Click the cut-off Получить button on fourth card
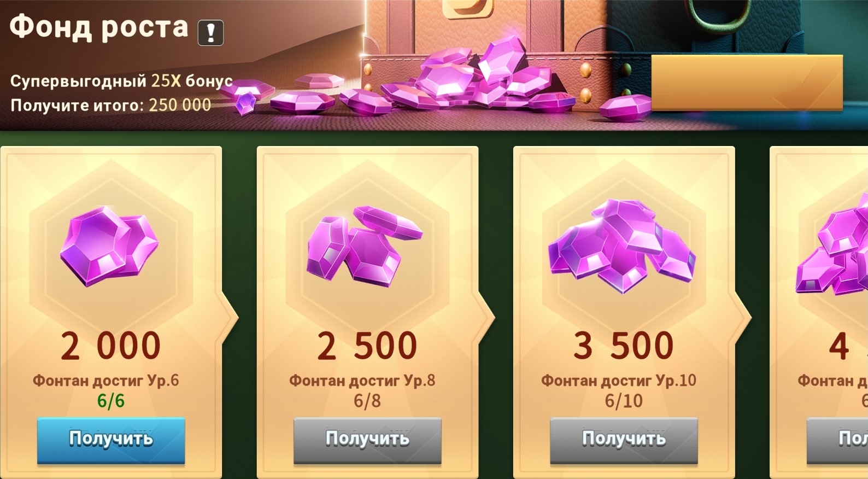Viewport: 868px width, 479px height. 837,441
